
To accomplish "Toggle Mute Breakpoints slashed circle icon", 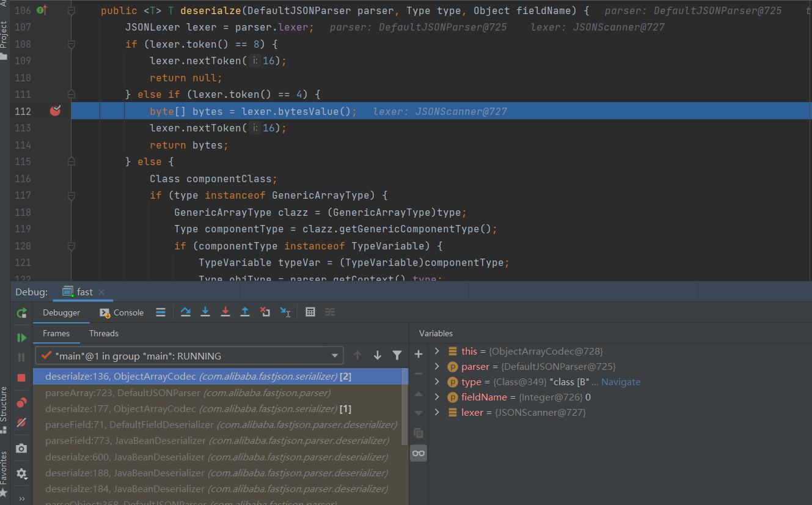I will [22, 422].
